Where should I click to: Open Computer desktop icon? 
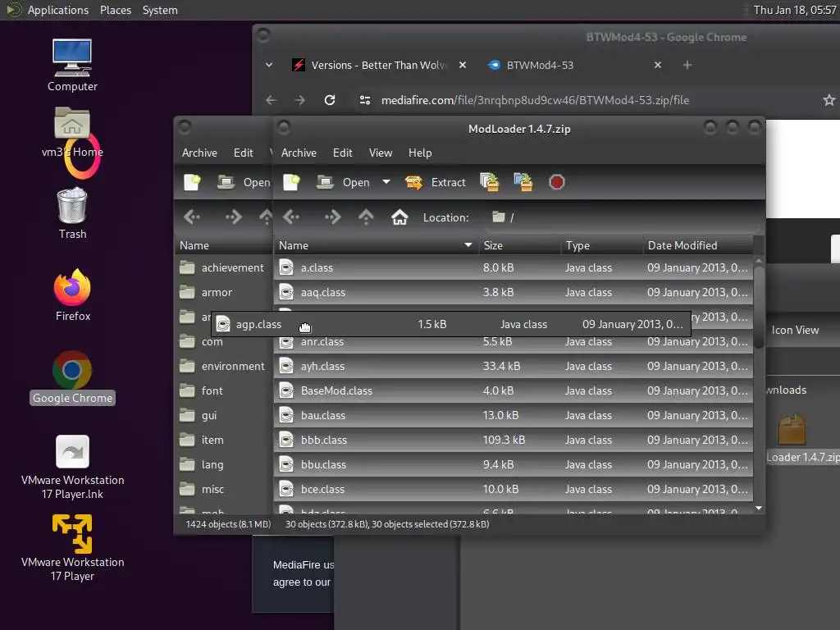72,66
